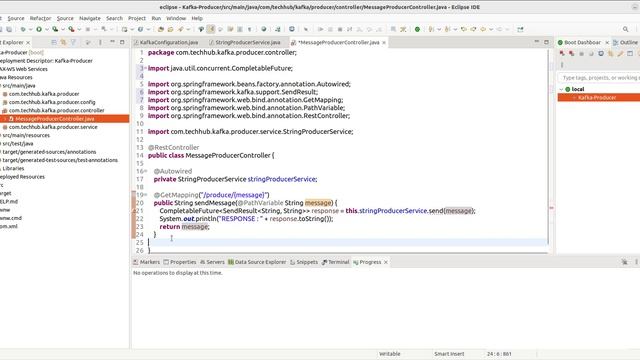The height and width of the screenshot is (360, 640).
Task: Open the dropdown arrow beside the Debug icon
Action: (31, 29)
